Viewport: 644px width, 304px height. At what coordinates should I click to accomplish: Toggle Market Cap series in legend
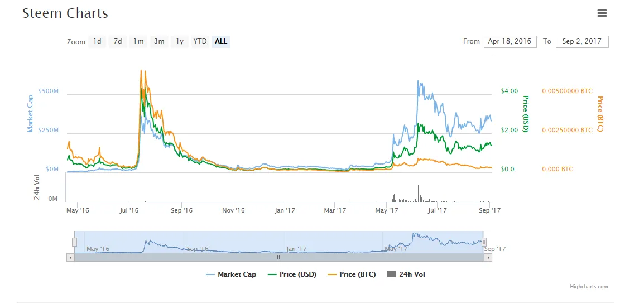[231, 274]
